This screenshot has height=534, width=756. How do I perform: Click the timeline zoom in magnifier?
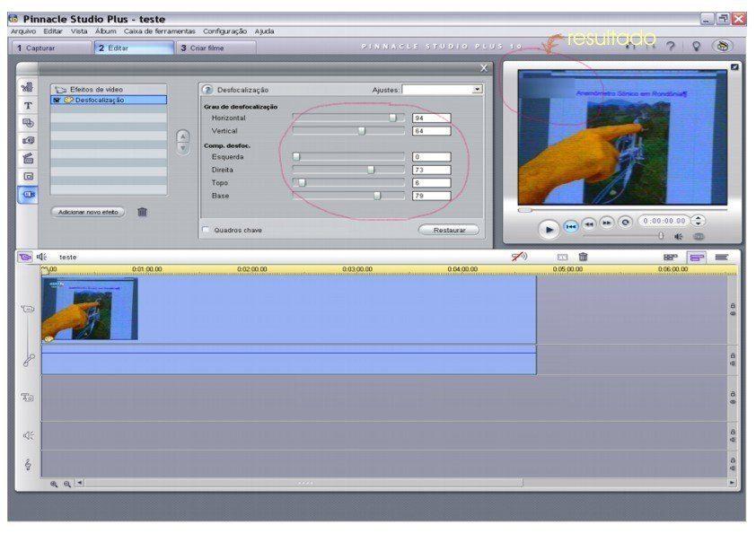[54, 484]
